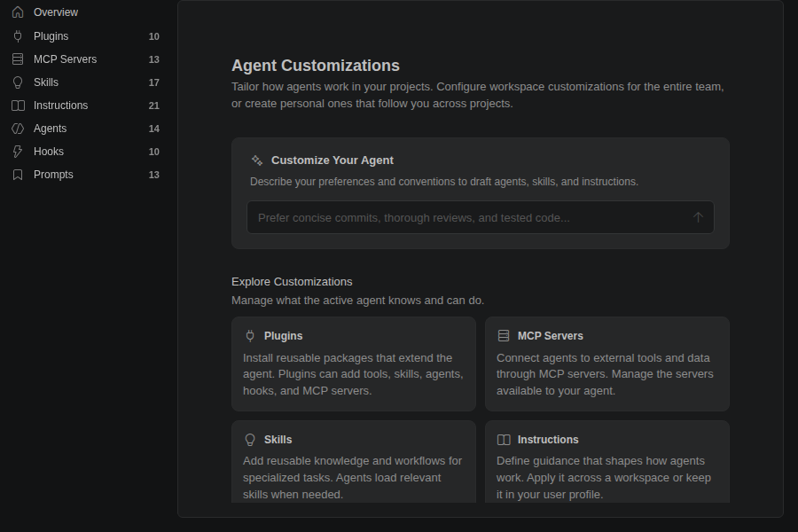Open the Skills item in sidebar
798x532 pixels.
[x=85, y=82]
